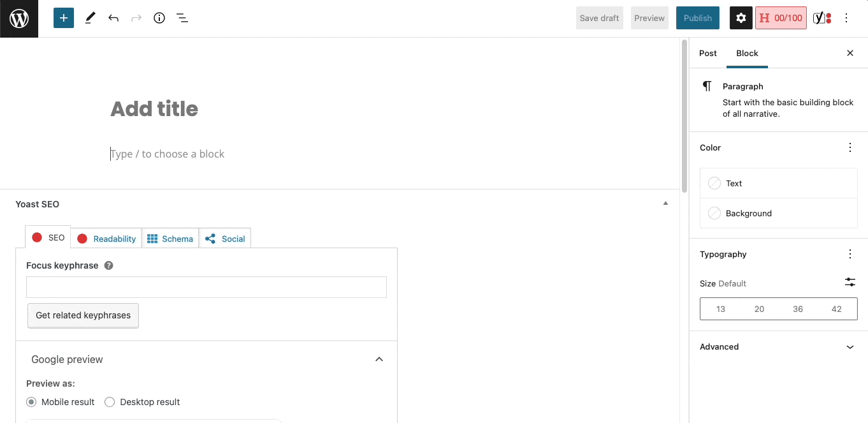Open the block inserter
Screen dimensions: 868x423
point(63,18)
